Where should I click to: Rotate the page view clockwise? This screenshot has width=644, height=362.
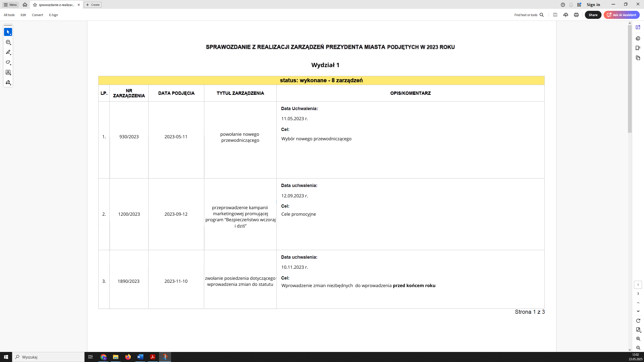pos(638,321)
